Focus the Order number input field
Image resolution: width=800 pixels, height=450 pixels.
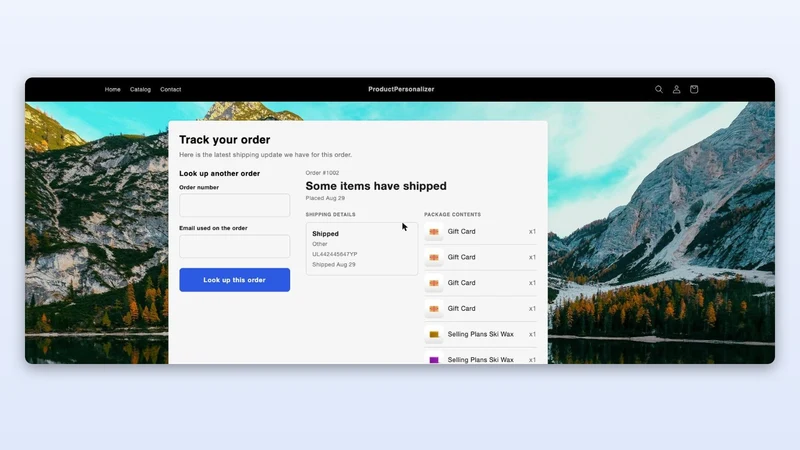[x=235, y=205]
